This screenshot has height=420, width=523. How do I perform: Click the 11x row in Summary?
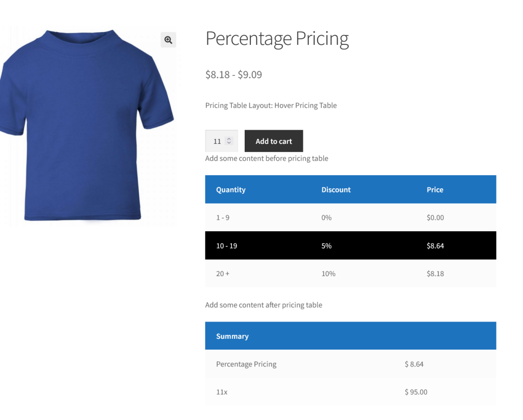(x=222, y=392)
